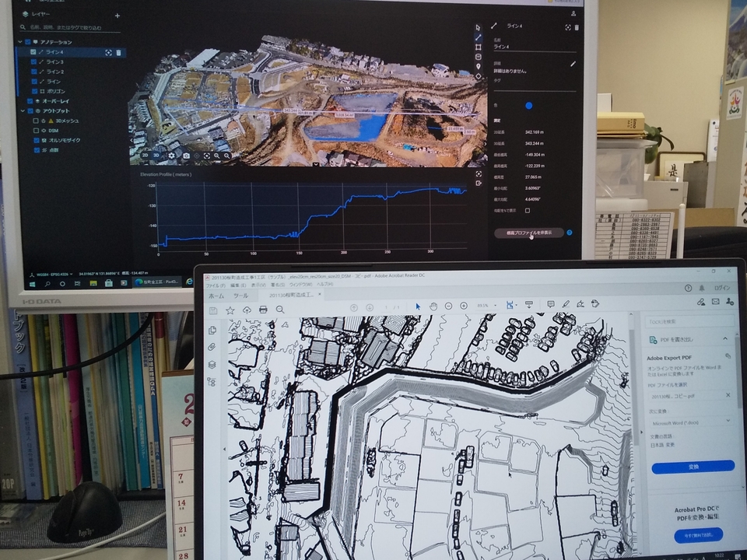Focus on annotation from properties panel header
747x560 pixels.
tap(567, 28)
